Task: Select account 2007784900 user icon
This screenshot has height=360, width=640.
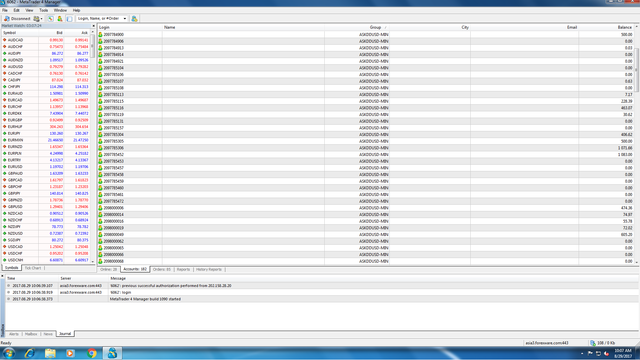Action: [100, 35]
